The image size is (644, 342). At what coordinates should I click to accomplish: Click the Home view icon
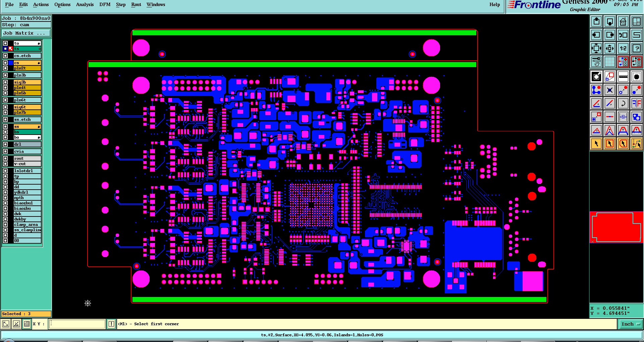[x=623, y=22]
